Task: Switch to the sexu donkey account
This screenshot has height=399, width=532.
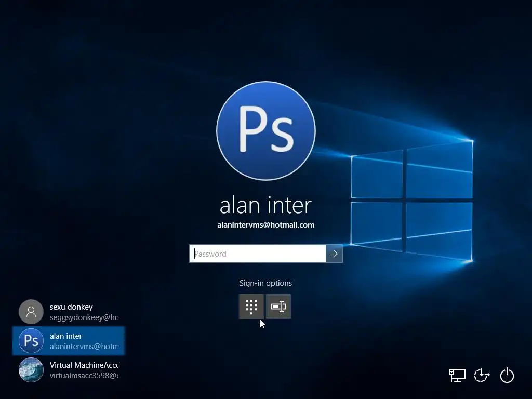Action: pyautogui.click(x=69, y=312)
